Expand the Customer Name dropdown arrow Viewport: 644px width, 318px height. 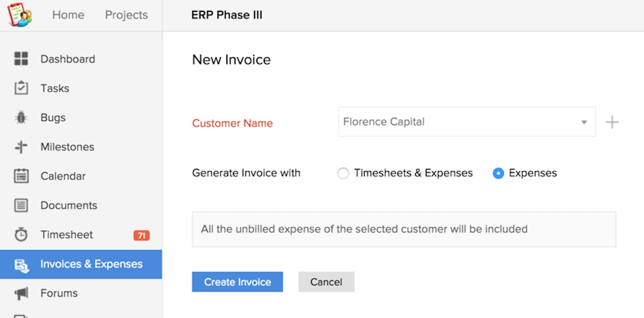[584, 122]
